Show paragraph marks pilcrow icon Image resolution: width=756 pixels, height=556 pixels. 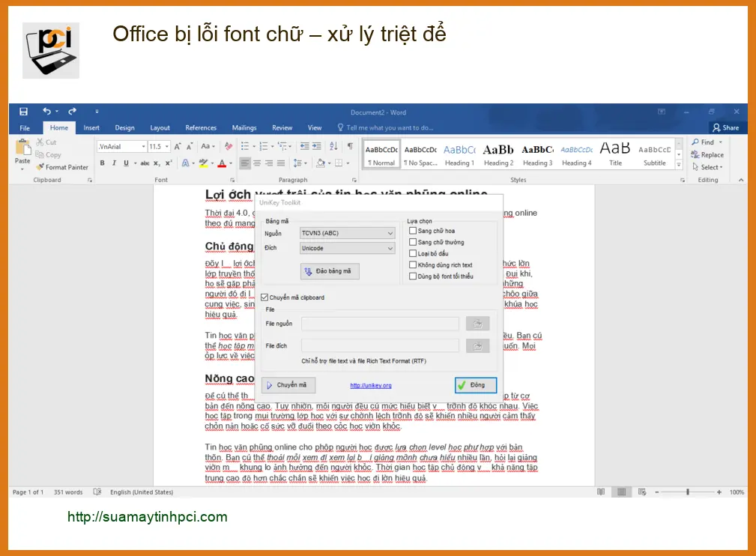[x=350, y=146]
